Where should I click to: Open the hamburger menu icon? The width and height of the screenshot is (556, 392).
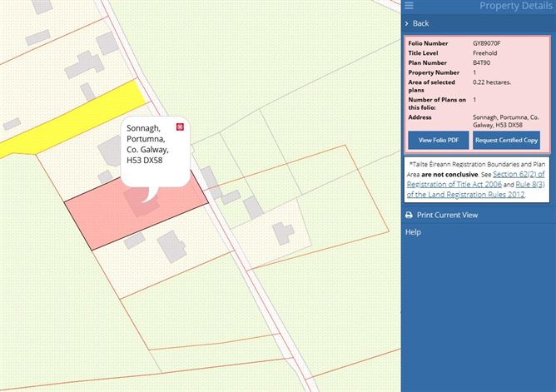[409, 5]
